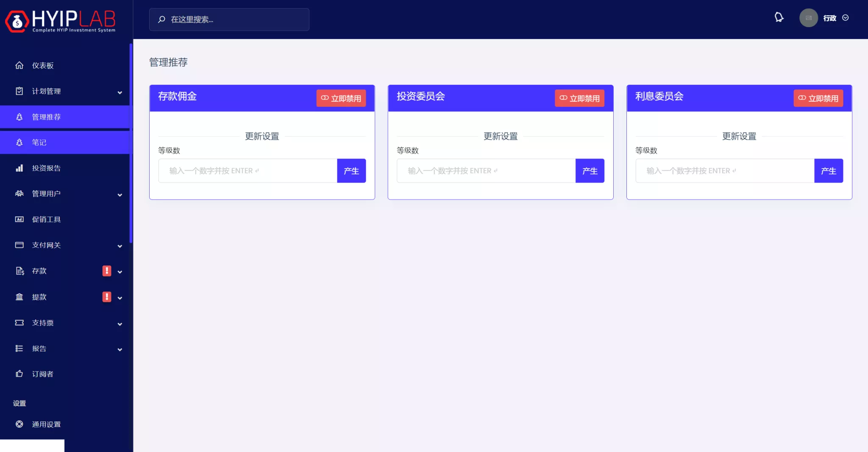The width and height of the screenshot is (868, 452).
Task: Click the red alert badge on 存款
Action: point(107,271)
